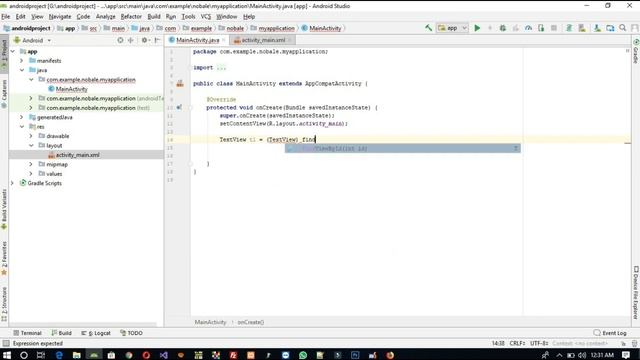Click Scroll from Source target icon
Screen dimensions: 640x360
(x=120, y=40)
